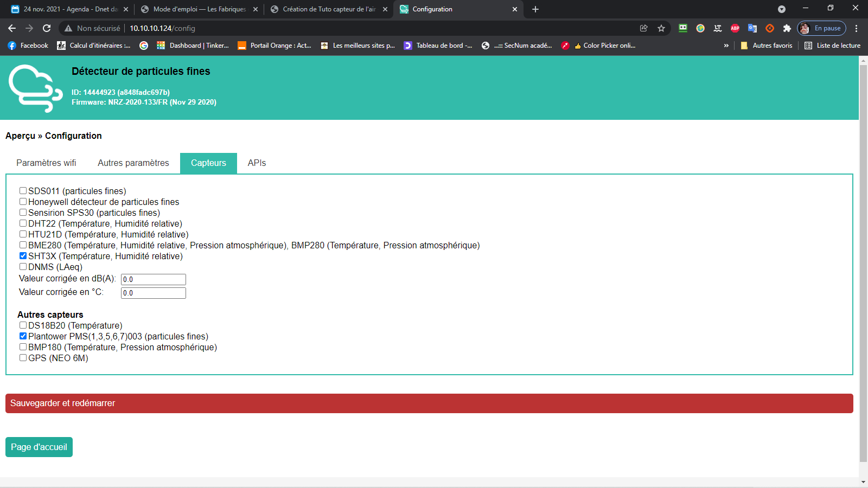Enable the Sensirion SPS30 checkbox
The width and height of the screenshot is (868, 488).
point(23,213)
